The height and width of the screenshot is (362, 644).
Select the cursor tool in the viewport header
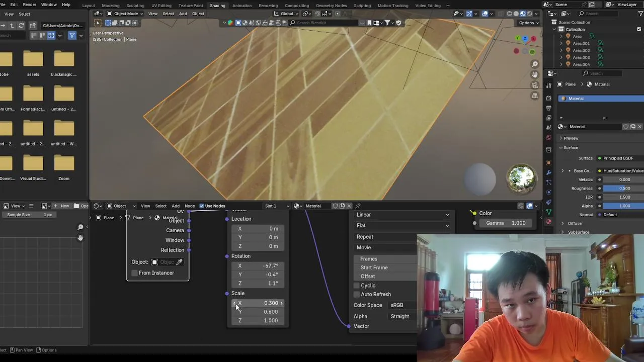point(98,23)
